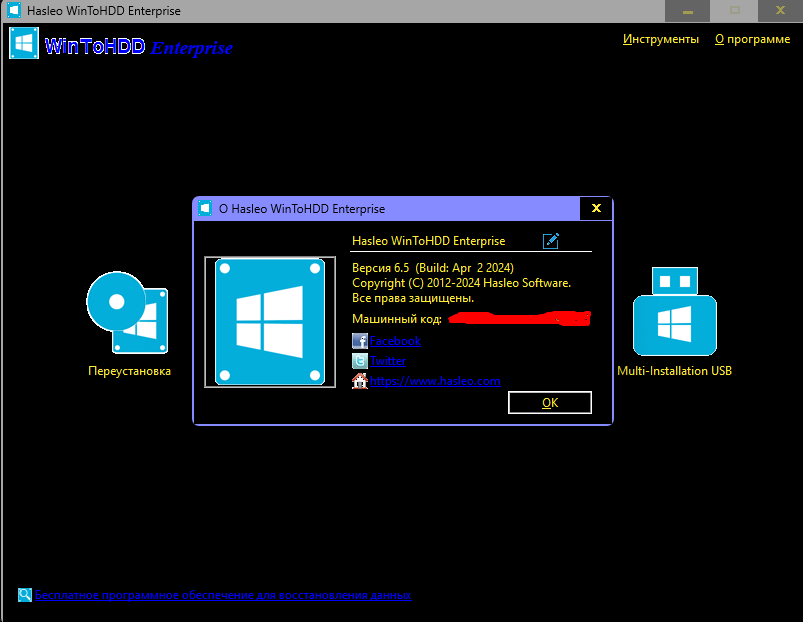Image resolution: width=803 pixels, height=622 pixels.
Task: Close the About dialog with X
Action: click(x=596, y=208)
